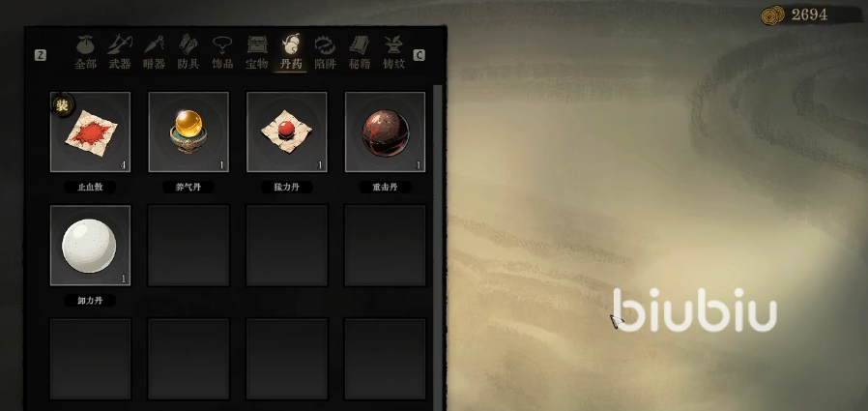
Task: Select the 养气丹 golden orb item
Action: [188, 132]
